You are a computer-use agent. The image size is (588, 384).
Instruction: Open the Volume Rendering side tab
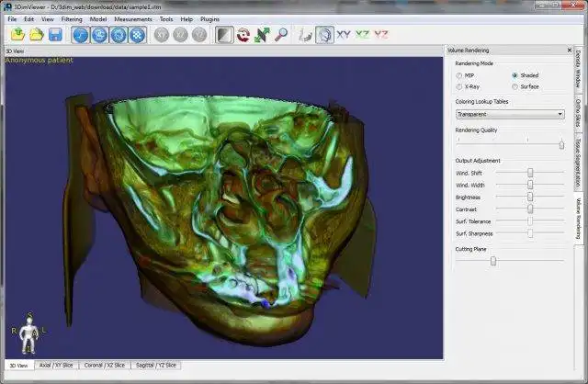point(578,219)
